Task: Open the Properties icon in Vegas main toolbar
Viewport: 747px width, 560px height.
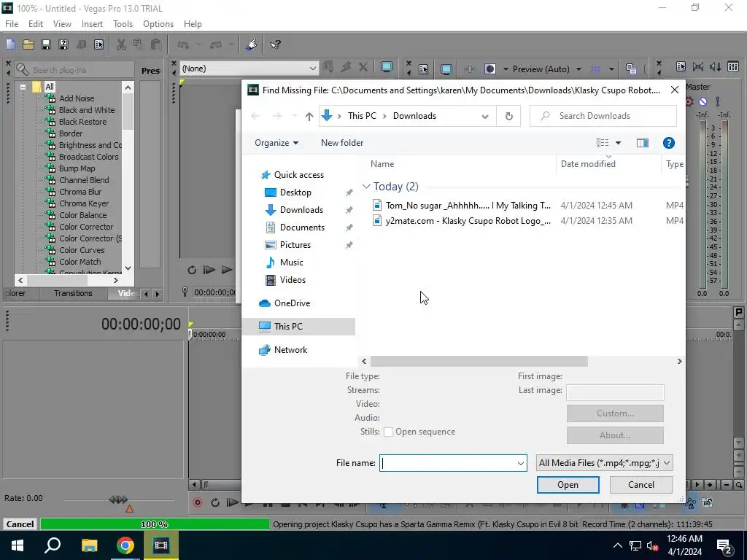Action: point(98,44)
